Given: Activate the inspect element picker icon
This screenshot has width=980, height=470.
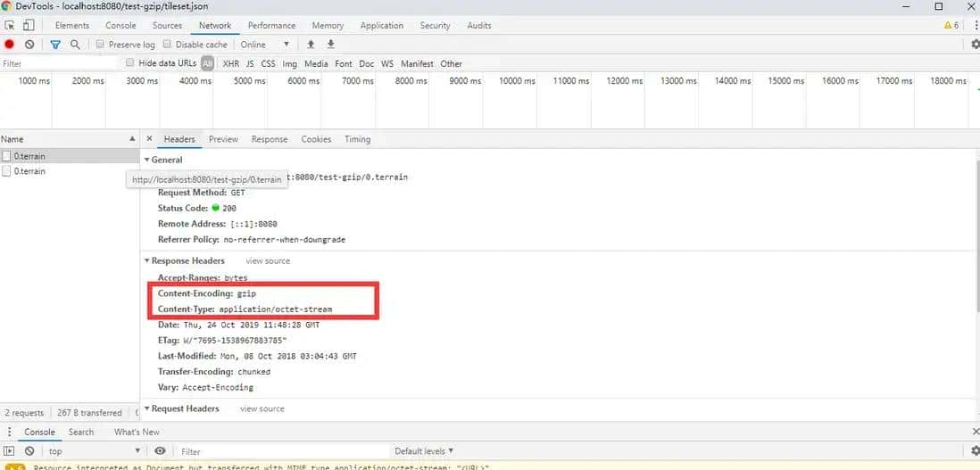Looking at the screenshot, I should click(10, 26).
